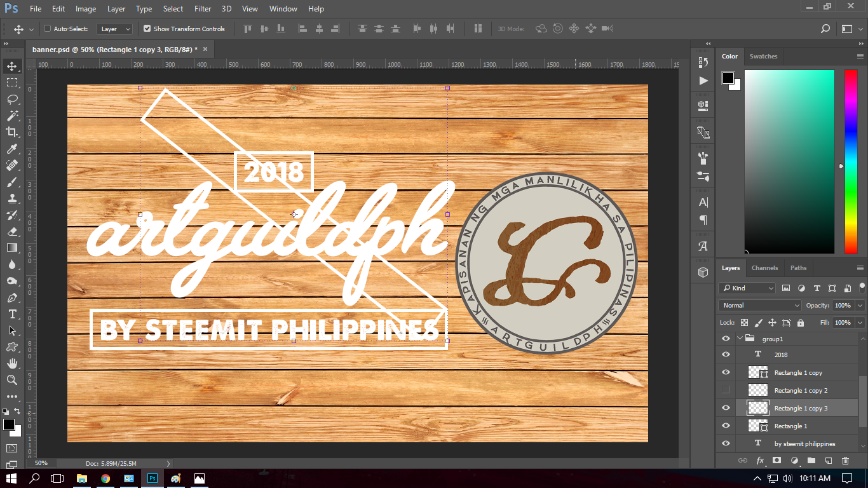Screen dimensions: 868x488
Task: Hide the 2018 text layer
Action: tap(726, 355)
